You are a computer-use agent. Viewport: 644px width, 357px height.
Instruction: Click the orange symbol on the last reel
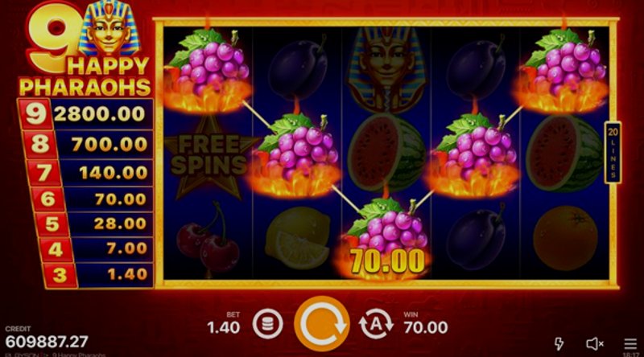point(565,239)
